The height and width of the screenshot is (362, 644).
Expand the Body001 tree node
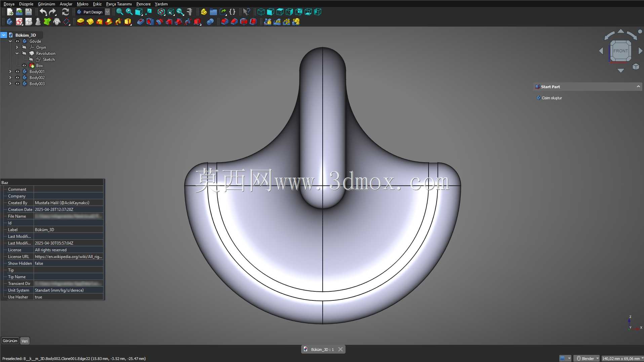(10, 72)
